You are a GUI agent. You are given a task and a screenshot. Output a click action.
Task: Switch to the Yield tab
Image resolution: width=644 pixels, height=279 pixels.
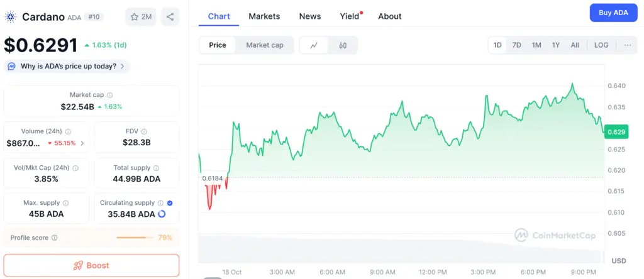(350, 16)
